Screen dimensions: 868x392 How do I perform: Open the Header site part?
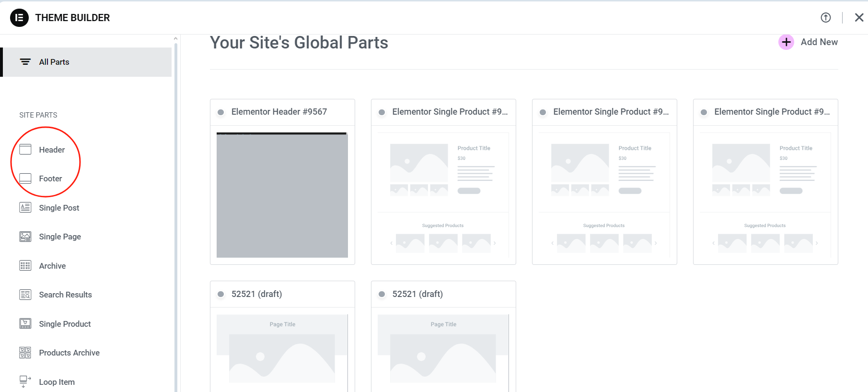pyautogui.click(x=52, y=150)
